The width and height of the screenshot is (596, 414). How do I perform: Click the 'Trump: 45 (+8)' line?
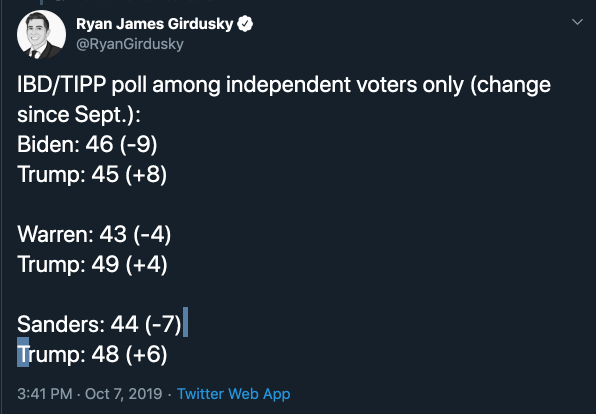pyautogui.click(x=92, y=174)
